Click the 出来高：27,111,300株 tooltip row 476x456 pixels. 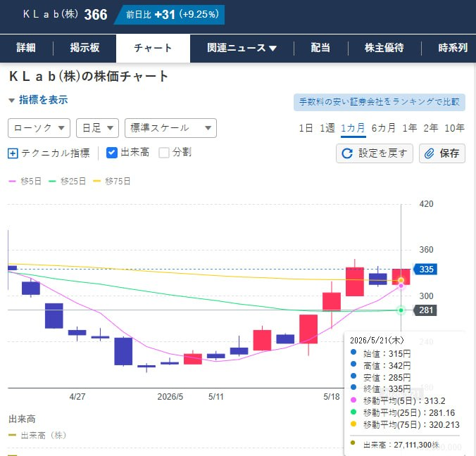[394, 445]
